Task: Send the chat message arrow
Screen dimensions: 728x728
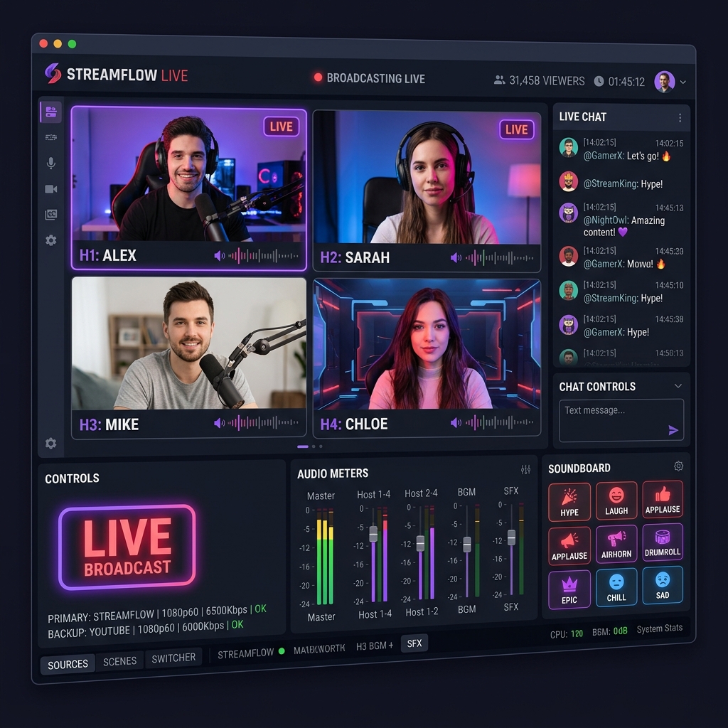Action: pyautogui.click(x=673, y=430)
